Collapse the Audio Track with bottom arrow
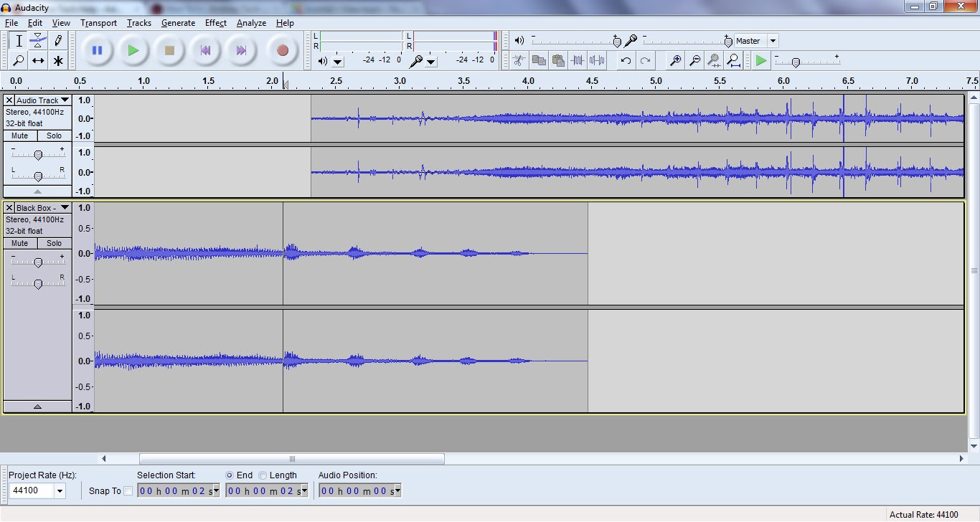Screen dimensions: 980x522 pyautogui.click(x=37, y=191)
